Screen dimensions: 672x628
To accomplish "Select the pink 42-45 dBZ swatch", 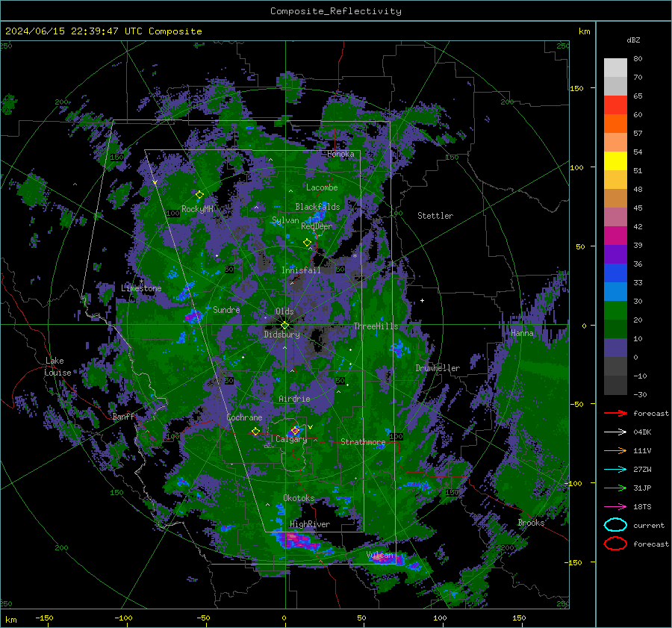I will click(x=615, y=217).
